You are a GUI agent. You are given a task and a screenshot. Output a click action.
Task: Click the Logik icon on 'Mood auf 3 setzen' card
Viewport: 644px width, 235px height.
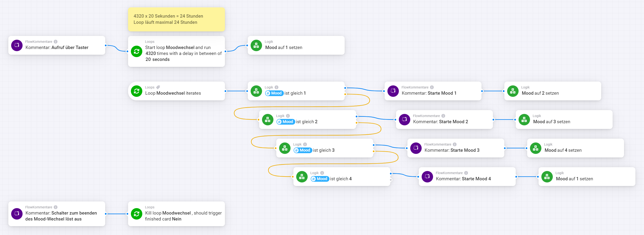[x=524, y=120]
